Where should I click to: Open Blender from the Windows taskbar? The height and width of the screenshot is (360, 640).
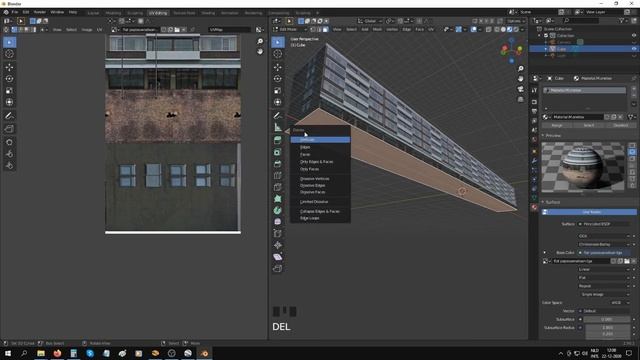[x=204, y=353]
